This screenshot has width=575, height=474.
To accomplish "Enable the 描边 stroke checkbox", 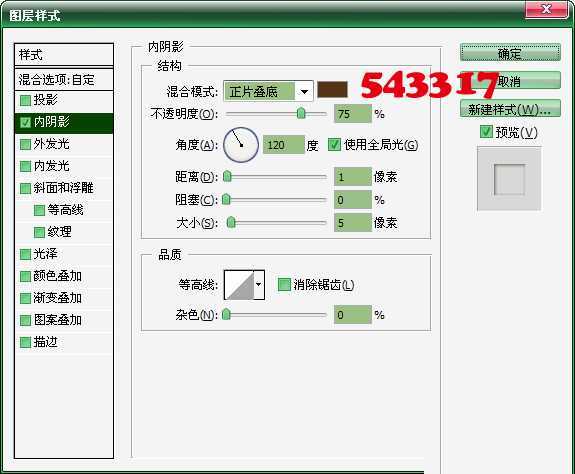I will click(25, 342).
